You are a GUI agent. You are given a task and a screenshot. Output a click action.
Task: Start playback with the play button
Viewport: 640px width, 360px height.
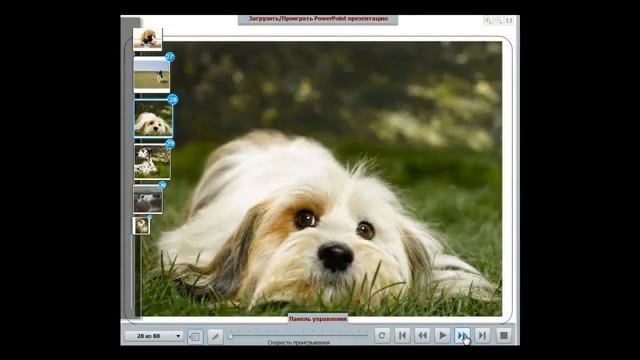[x=442, y=336]
